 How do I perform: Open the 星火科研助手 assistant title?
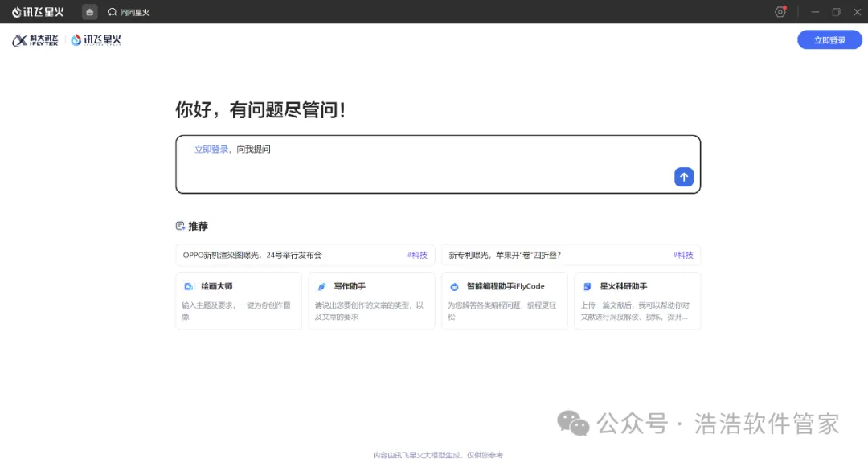pyautogui.click(x=624, y=286)
